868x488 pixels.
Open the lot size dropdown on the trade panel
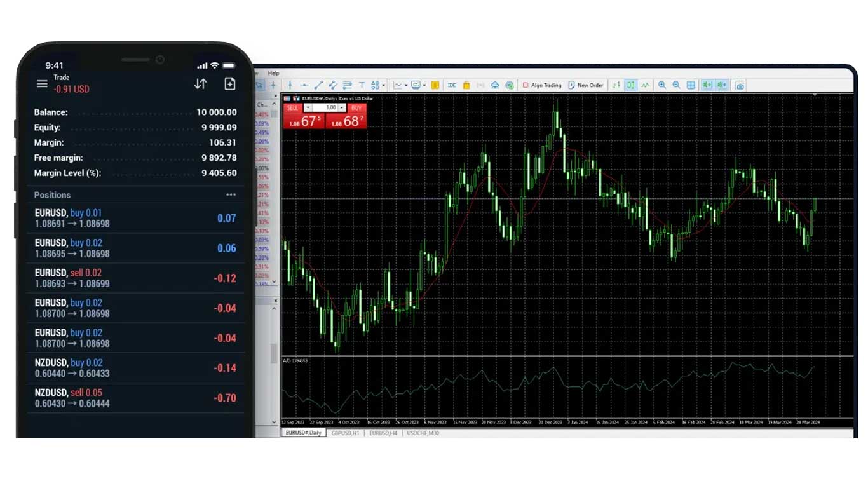click(341, 107)
